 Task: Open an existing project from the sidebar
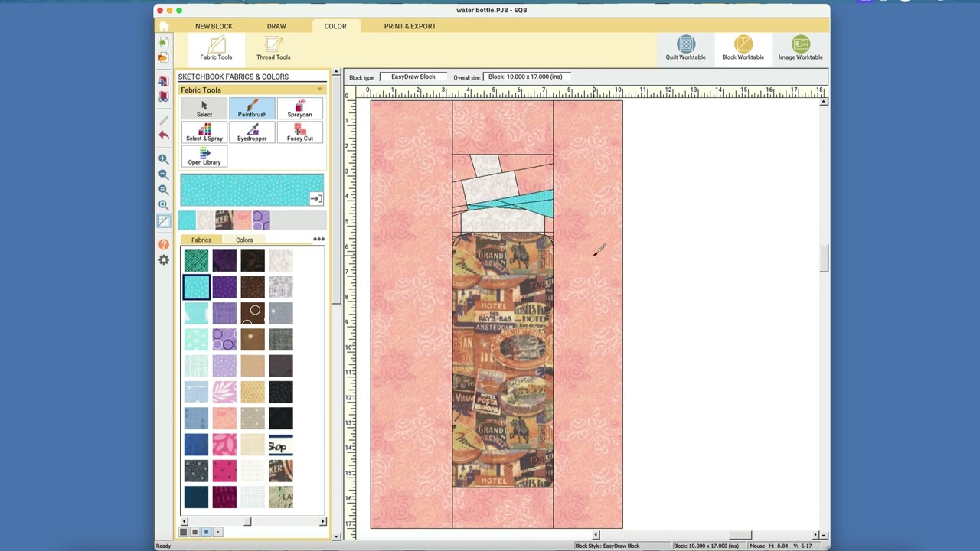[x=163, y=57]
